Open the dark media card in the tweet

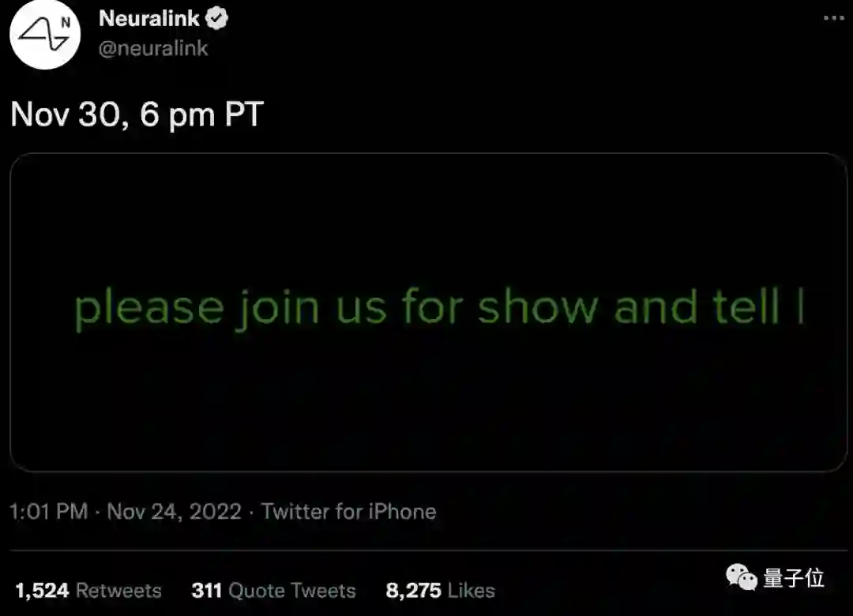[x=428, y=395]
